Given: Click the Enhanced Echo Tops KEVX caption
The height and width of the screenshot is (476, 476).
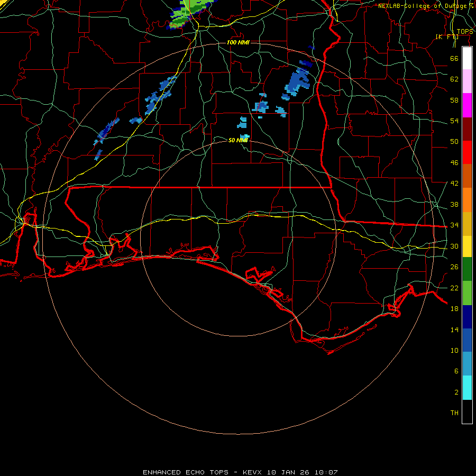Looking at the screenshot, I should pos(240,472).
